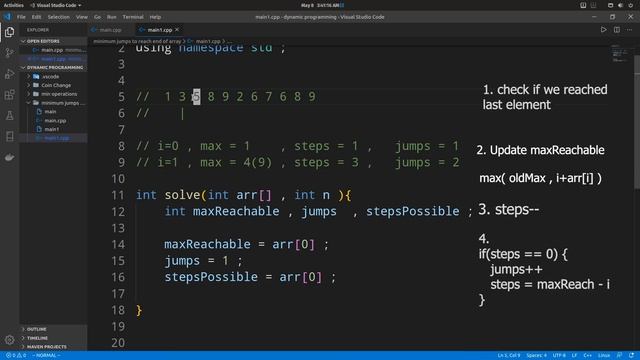Open the feedback icon in status bar
This screenshot has height=360, width=640.
pos(620,356)
